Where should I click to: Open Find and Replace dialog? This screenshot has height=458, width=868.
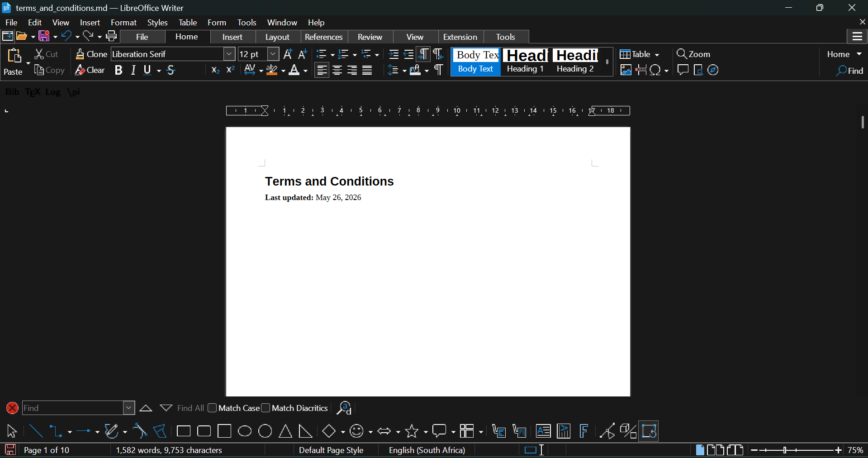[x=344, y=408]
